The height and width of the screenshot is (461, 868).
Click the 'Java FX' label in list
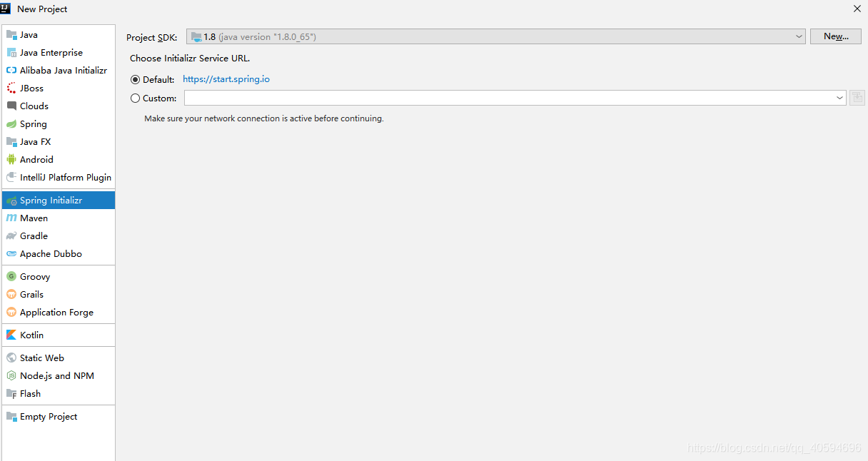35,141
